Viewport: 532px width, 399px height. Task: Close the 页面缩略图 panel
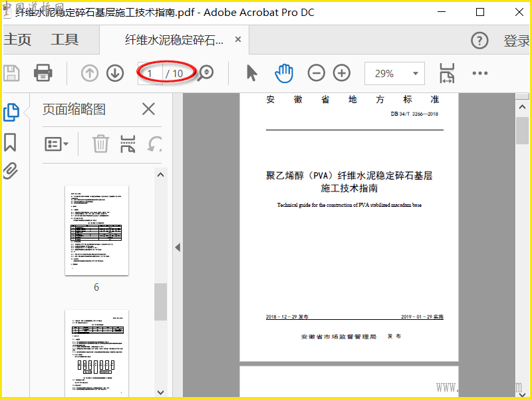(148, 109)
